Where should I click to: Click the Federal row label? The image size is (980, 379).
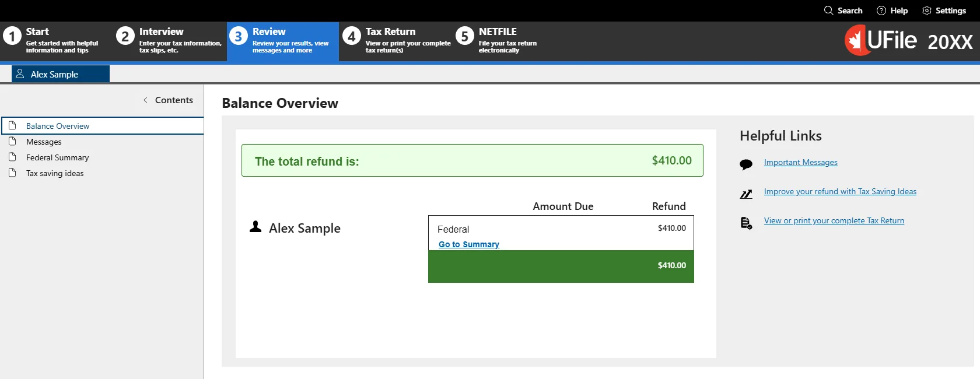pyautogui.click(x=453, y=229)
